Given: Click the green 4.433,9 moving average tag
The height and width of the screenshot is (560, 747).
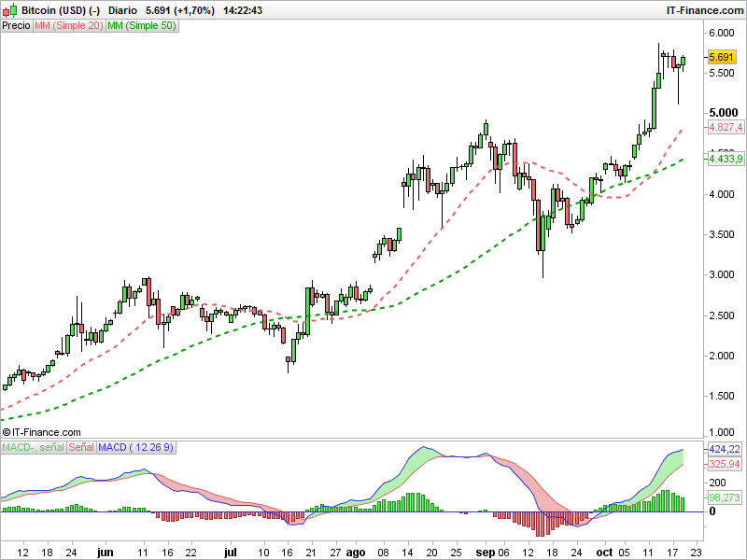Looking at the screenshot, I should click(726, 159).
